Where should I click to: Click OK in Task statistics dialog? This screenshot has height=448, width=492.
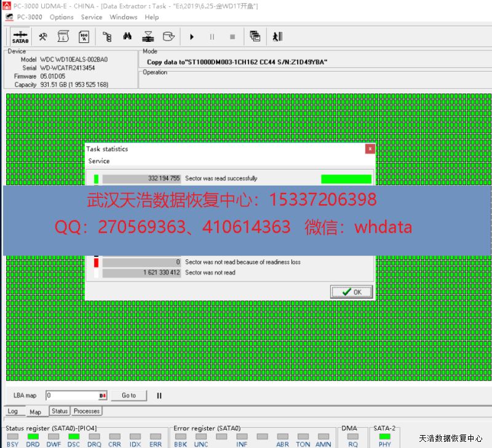coord(352,292)
